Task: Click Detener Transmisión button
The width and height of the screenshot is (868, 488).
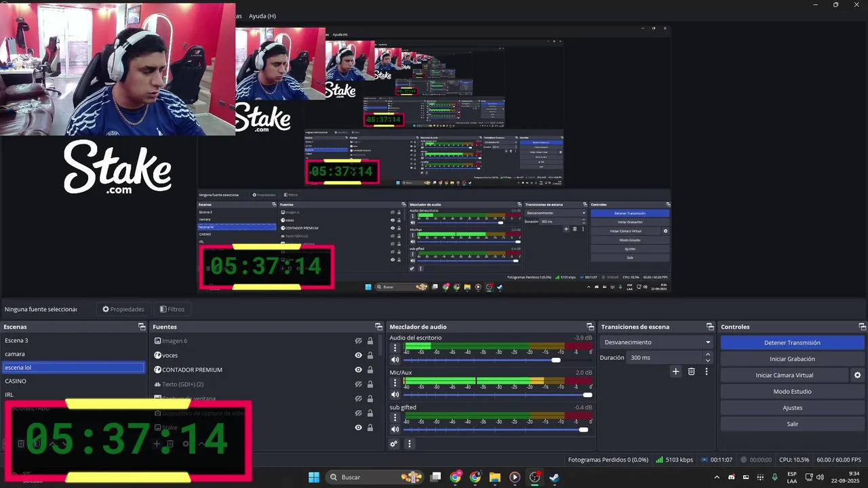Action: click(x=792, y=342)
